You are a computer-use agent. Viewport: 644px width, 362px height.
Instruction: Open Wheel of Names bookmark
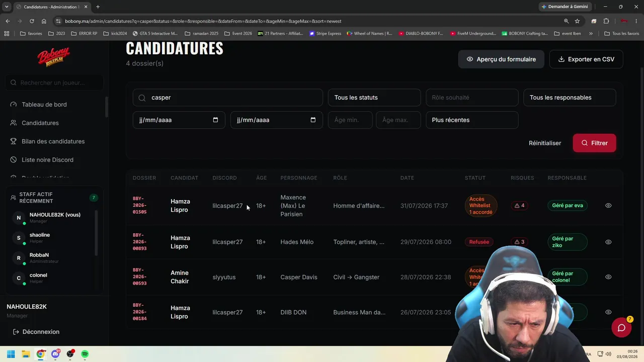(369, 34)
